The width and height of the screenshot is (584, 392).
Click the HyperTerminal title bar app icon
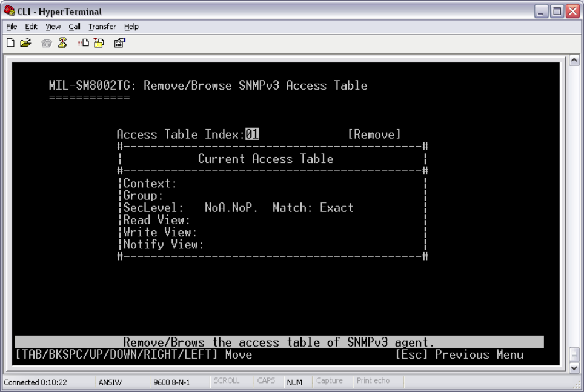[x=8, y=12]
